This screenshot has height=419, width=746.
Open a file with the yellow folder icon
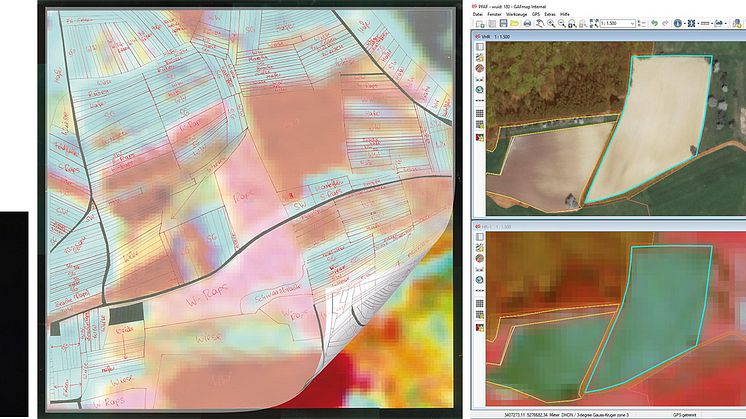point(515,23)
